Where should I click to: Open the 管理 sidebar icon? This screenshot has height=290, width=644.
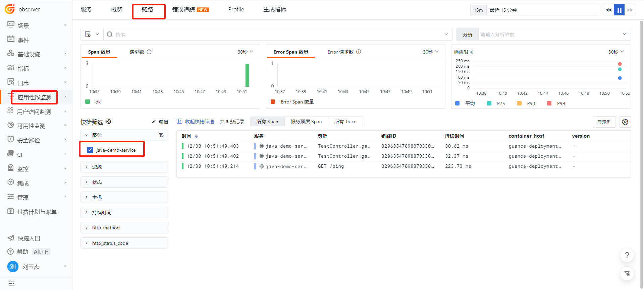[x=11, y=197]
